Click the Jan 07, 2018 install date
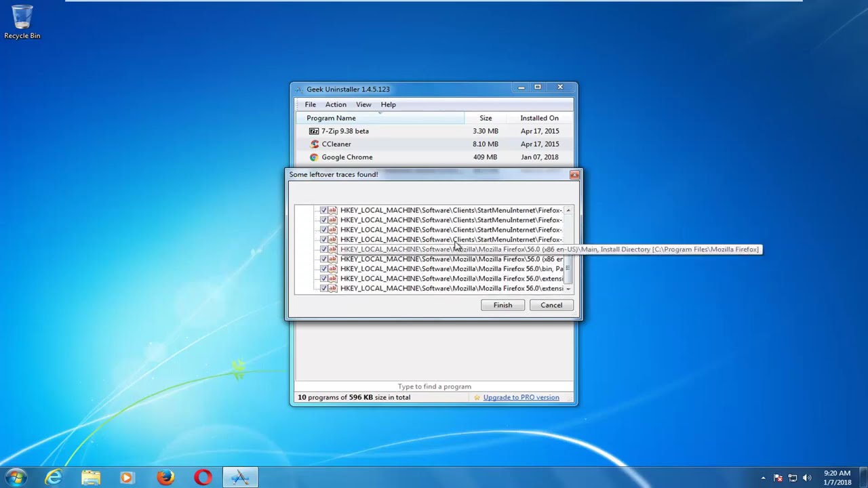The image size is (868, 488). [540, 157]
